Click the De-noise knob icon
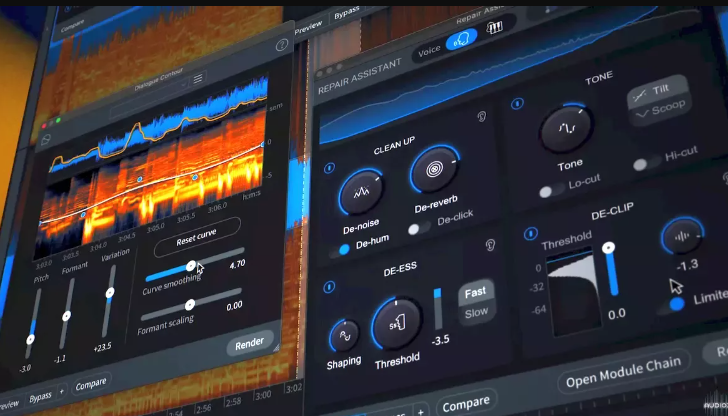 361,191
